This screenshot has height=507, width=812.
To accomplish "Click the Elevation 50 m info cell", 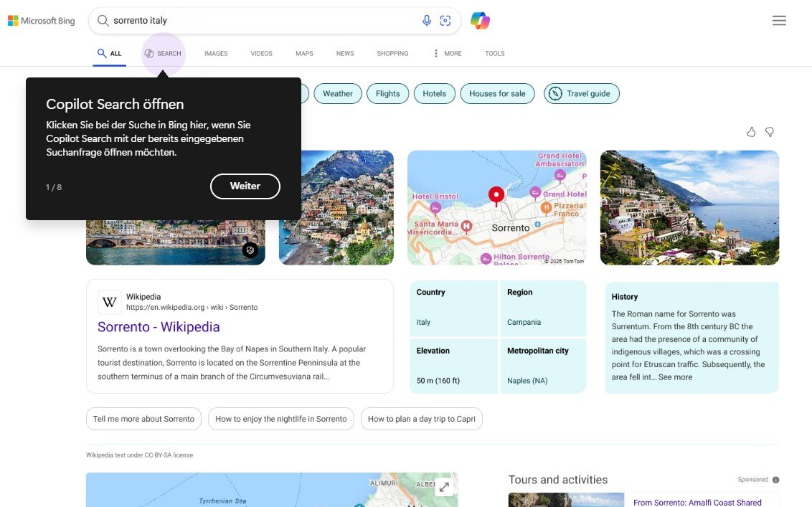I will [453, 366].
